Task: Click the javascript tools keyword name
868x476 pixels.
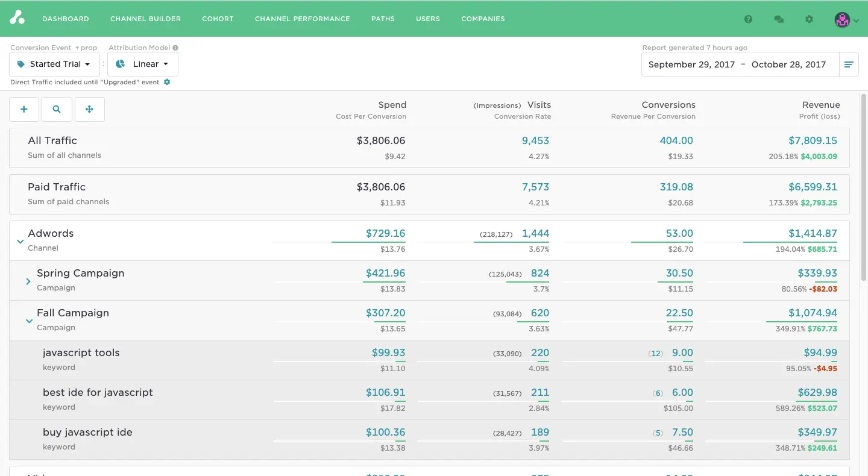Action: click(x=81, y=352)
